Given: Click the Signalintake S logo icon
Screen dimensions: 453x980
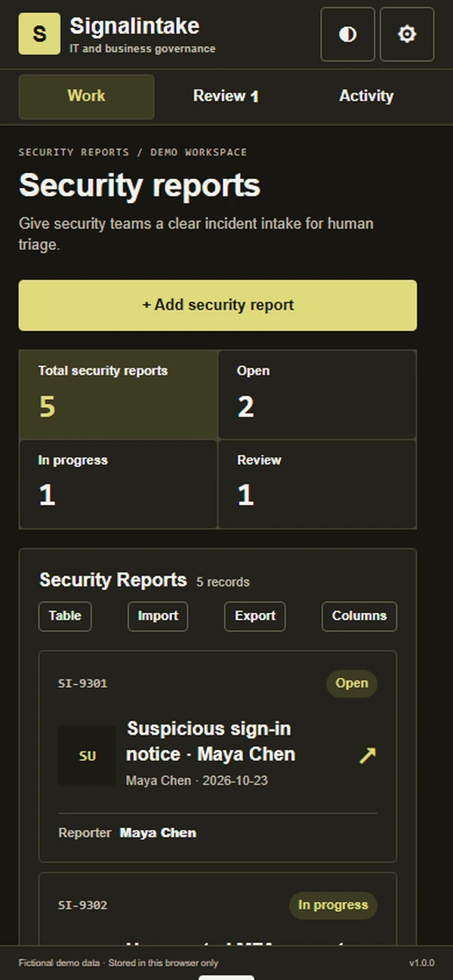Looking at the screenshot, I should pos(39,34).
